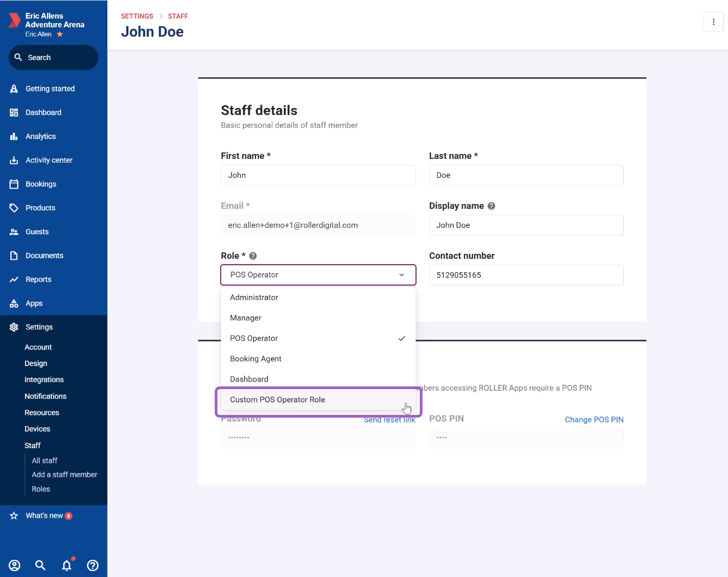Viewport: 728px width, 577px height.
Task: Select the Manager role option
Action: tap(245, 318)
